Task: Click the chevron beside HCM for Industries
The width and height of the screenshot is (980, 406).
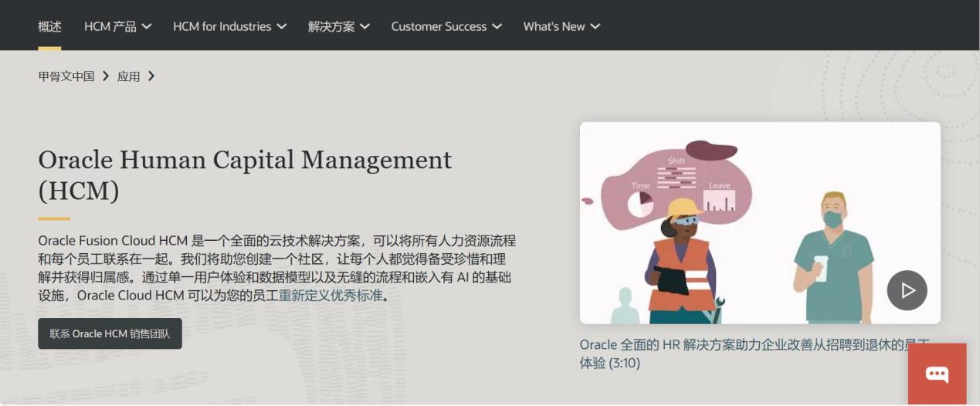Action: pyautogui.click(x=282, y=26)
